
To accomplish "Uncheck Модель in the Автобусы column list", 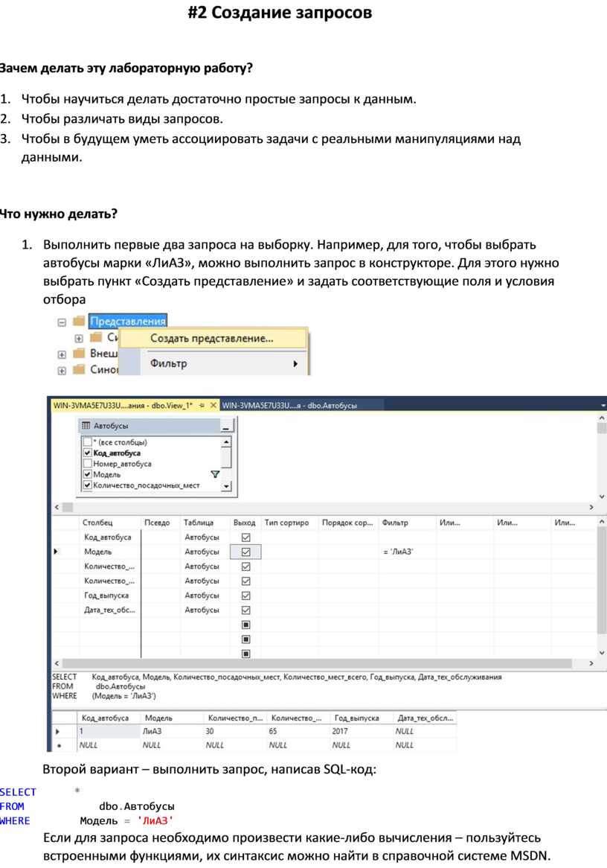I will click(x=87, y=474).
